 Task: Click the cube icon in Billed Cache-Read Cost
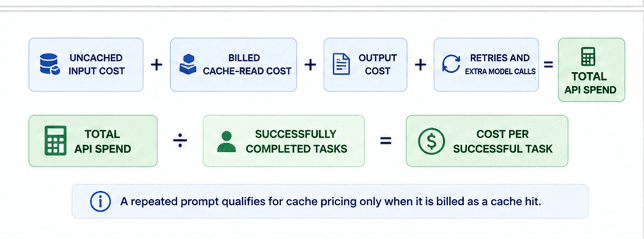pos(188,64)
